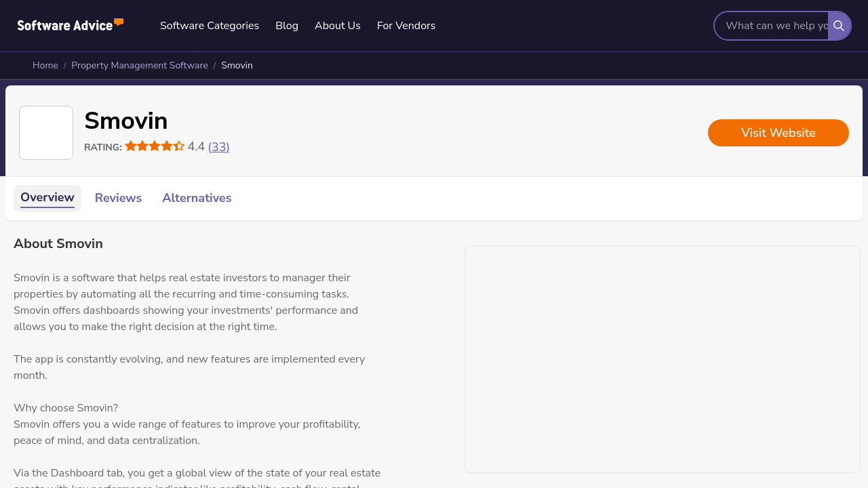This screenshot has height=488, width=868.
Task: Click the Smovin title heading
Action: 126,121
